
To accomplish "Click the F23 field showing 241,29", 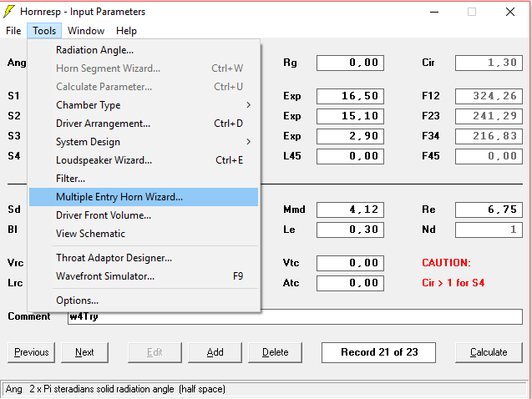I will coord(489,116).
